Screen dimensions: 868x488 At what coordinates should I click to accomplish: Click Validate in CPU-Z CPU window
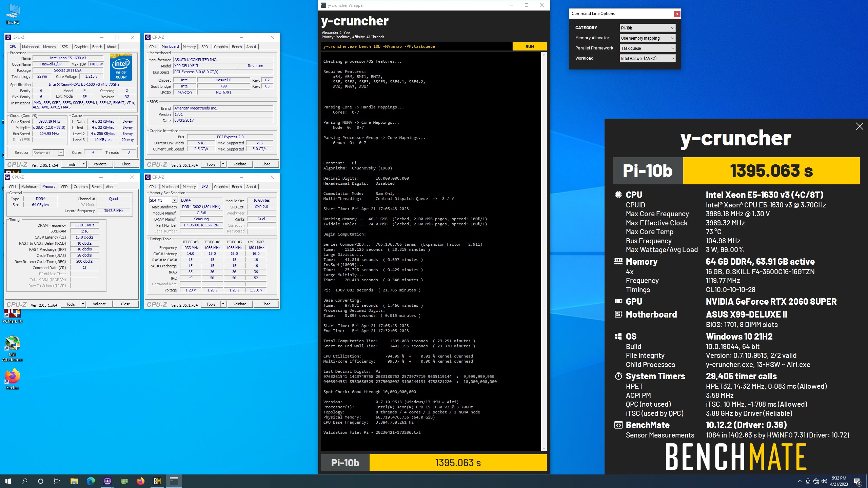(100, 164)
